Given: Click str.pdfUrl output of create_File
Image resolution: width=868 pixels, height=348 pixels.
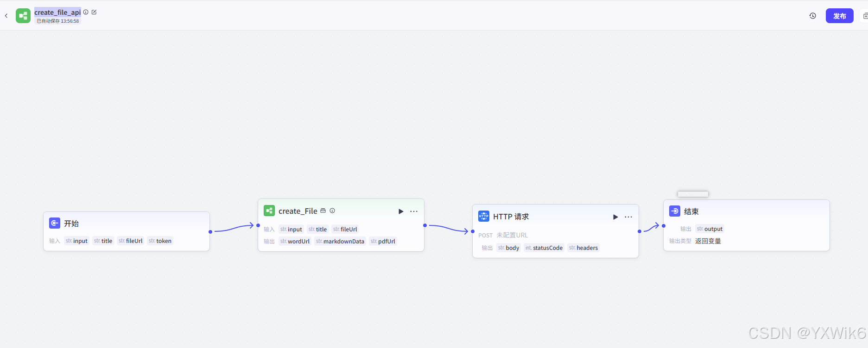Looking at the screenshot, I should [383, 241].
